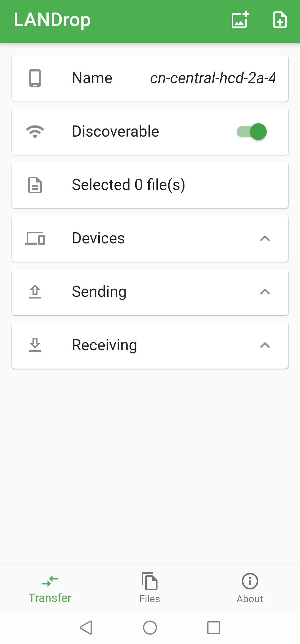Viewport: 300px width, 644px height.
Task: Edit the device name cn-central-hcd-2a-4
Action: (213, 78)
